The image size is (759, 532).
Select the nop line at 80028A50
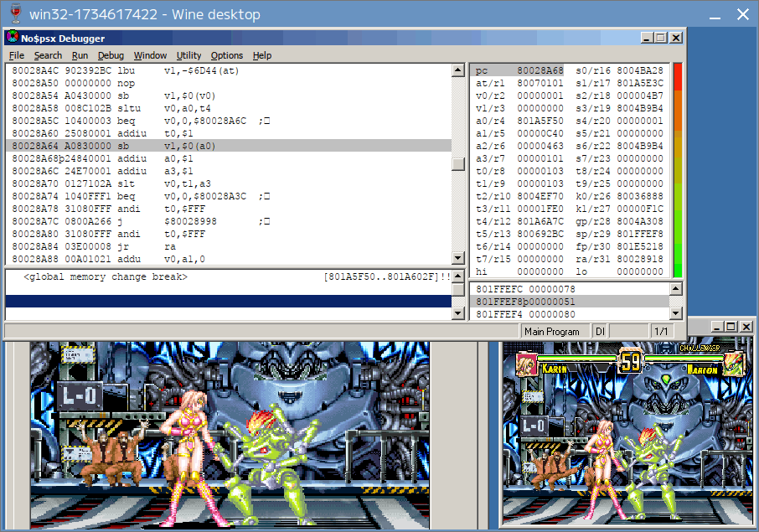[229, 83]
